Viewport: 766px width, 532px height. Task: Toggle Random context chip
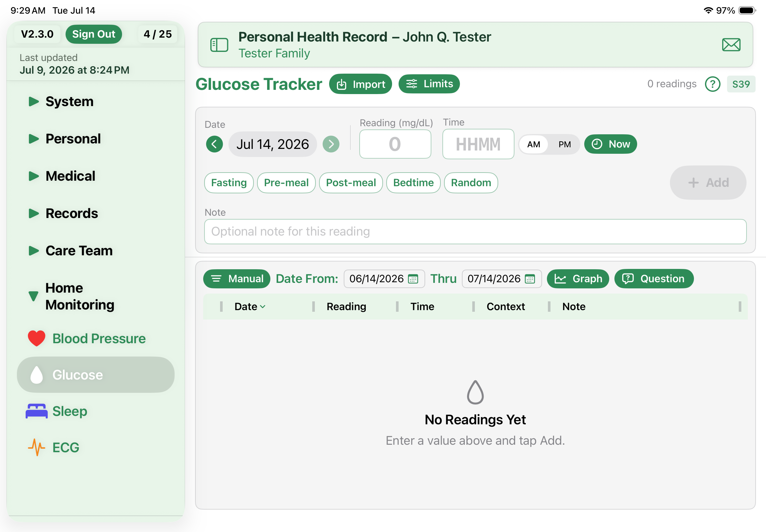471,183
